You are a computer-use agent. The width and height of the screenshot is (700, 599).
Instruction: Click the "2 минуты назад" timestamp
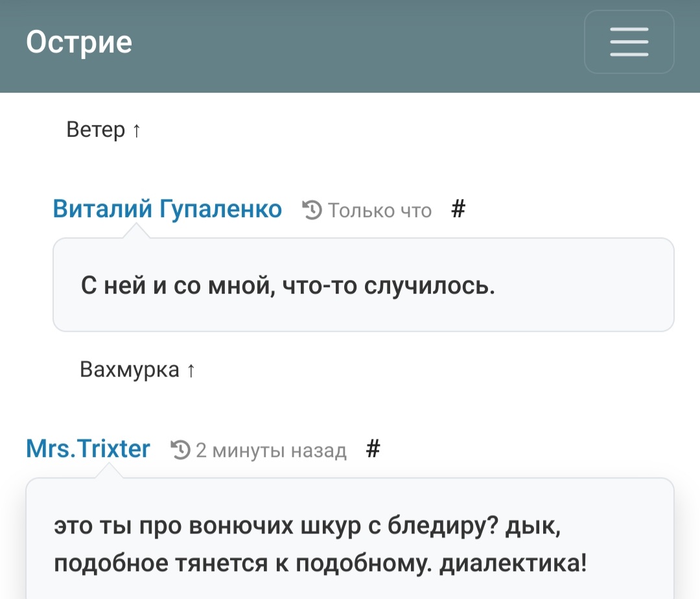tap(271, 450)
